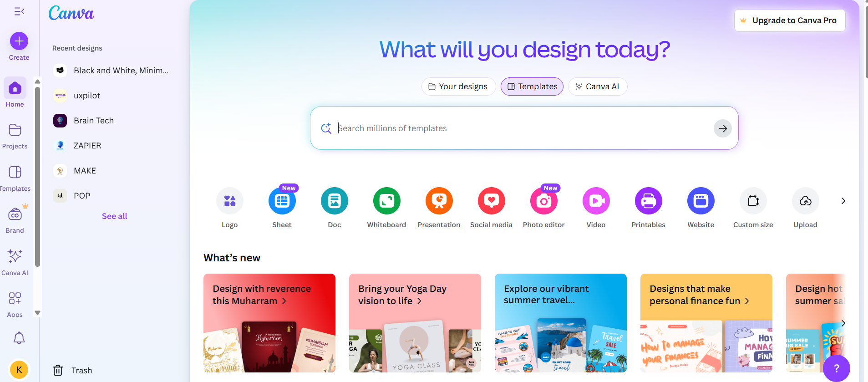
Task: Open the Upload cloud icon
Action: 805,201
